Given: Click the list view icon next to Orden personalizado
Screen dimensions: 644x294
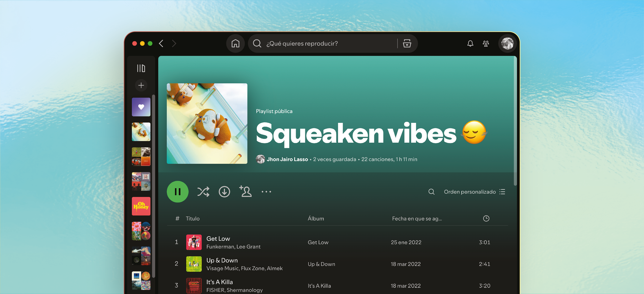Looking at the screenshot, I should point(502,192).
